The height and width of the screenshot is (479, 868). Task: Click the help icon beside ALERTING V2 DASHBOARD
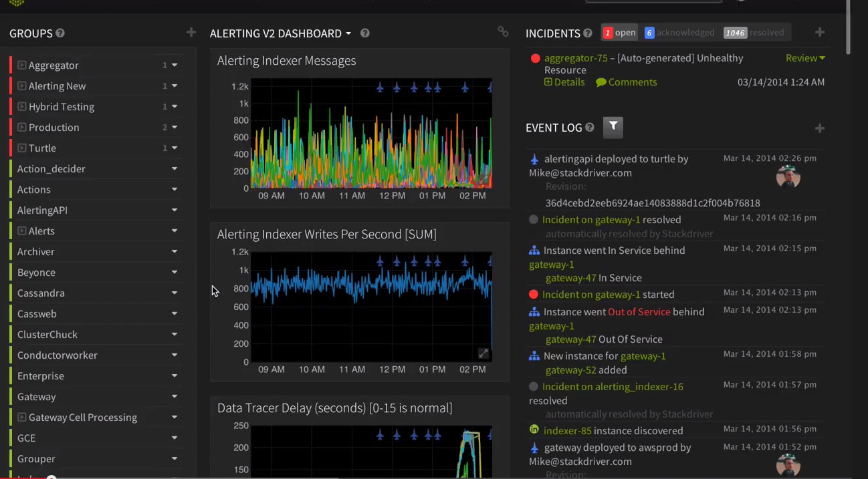pos(364,33)
